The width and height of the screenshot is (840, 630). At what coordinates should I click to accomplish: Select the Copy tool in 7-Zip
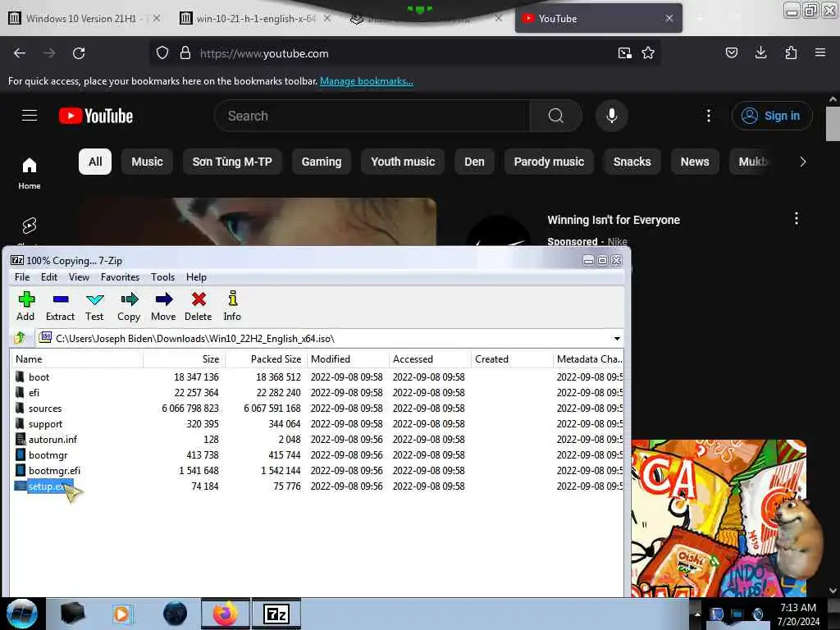coord(129,307)
